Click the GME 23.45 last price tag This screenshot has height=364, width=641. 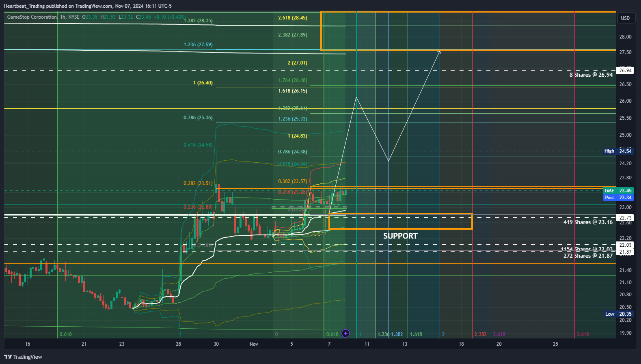click(x=618, y=191)
